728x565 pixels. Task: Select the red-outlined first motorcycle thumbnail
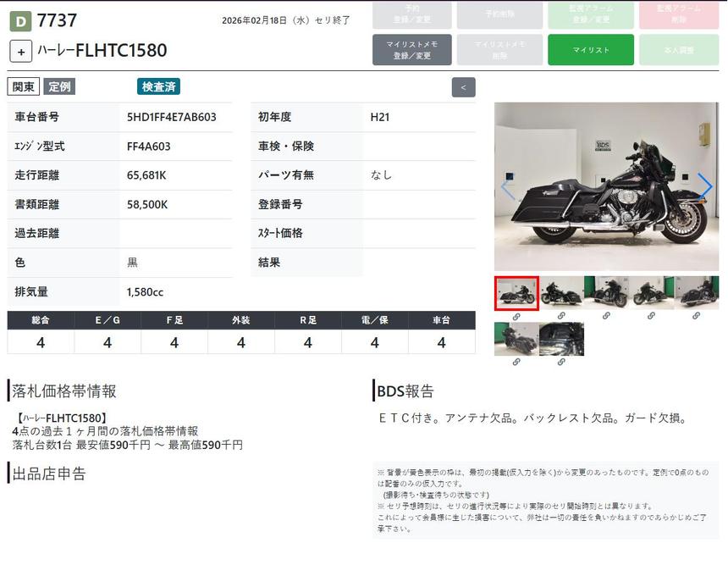[516, 293]
